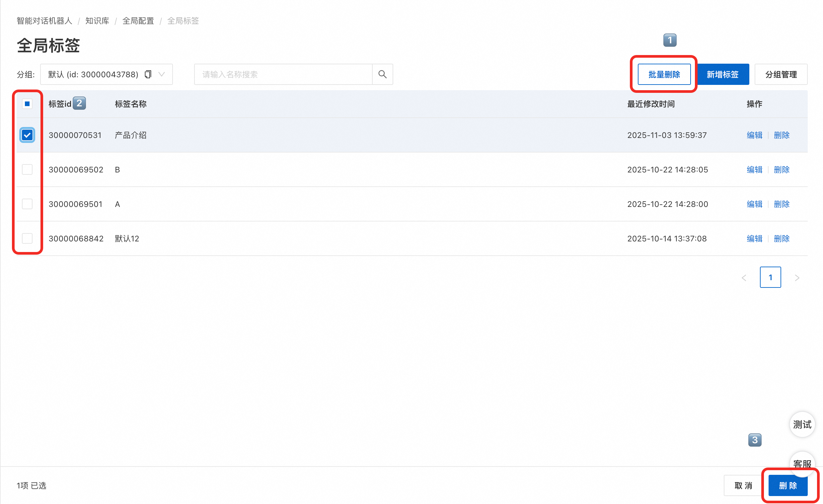Focus the name search input field

click(283, 74)
